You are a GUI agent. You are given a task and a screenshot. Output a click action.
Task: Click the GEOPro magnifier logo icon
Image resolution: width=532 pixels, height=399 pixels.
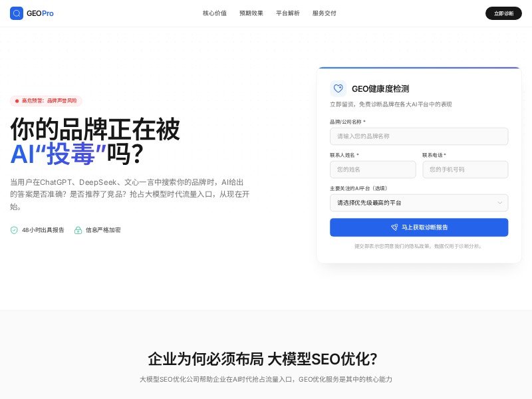[x=17, y=13]
